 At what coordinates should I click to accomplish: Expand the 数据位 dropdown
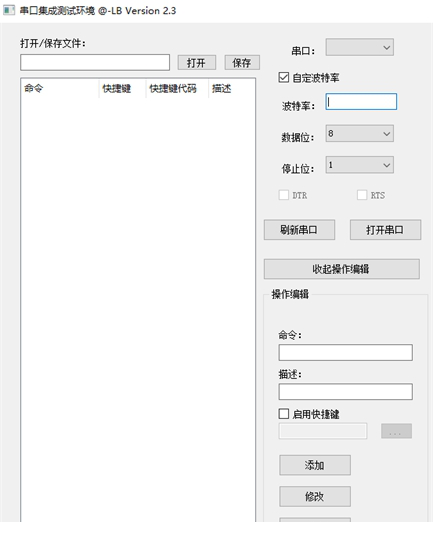359,133
